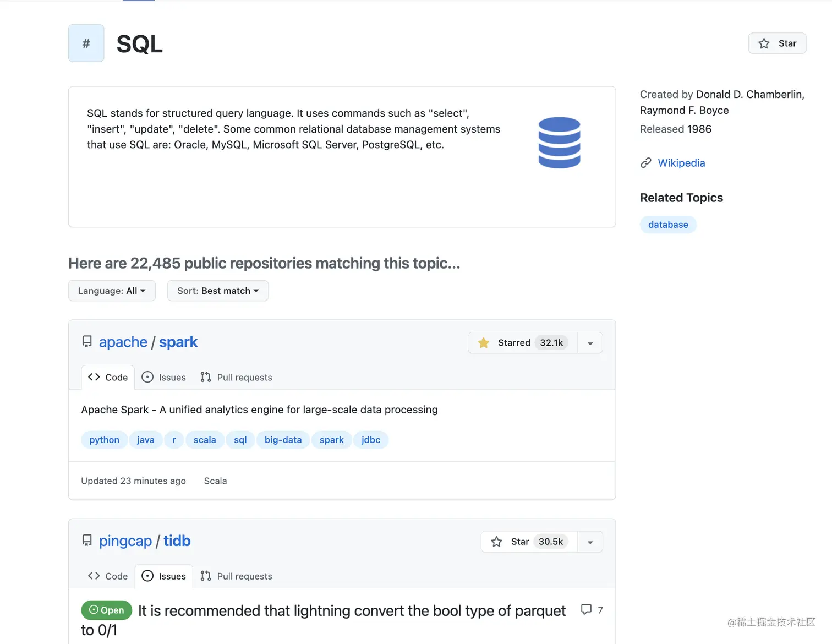Click the spark topic tag

tap(331, 440)
